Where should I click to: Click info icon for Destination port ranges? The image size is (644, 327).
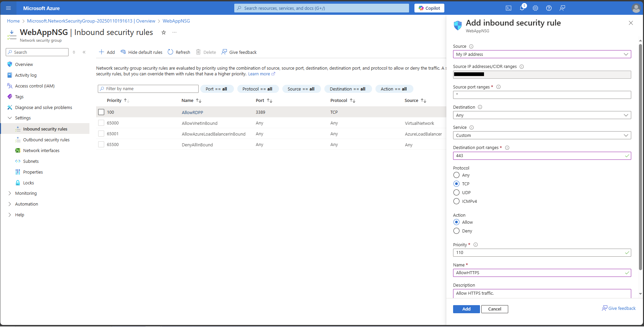pyautogui.click(x=507, y=148)
